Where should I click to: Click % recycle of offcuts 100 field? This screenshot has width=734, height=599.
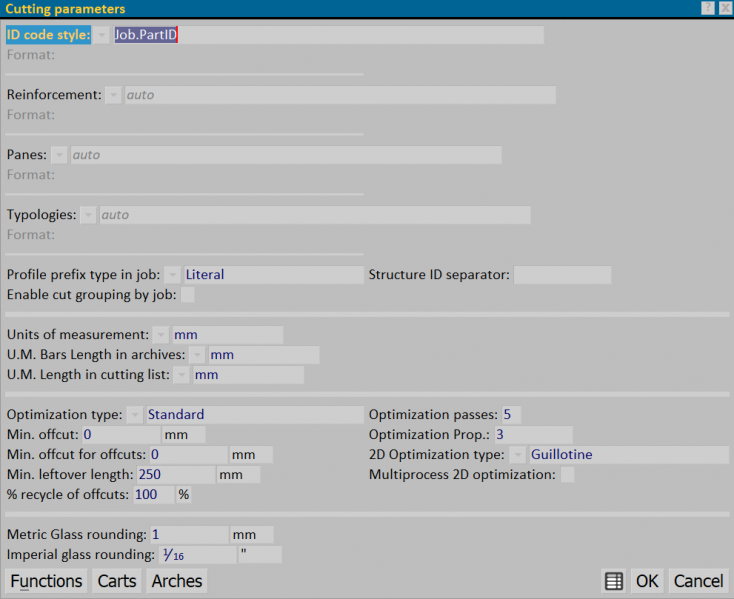(x=154, y=495)
